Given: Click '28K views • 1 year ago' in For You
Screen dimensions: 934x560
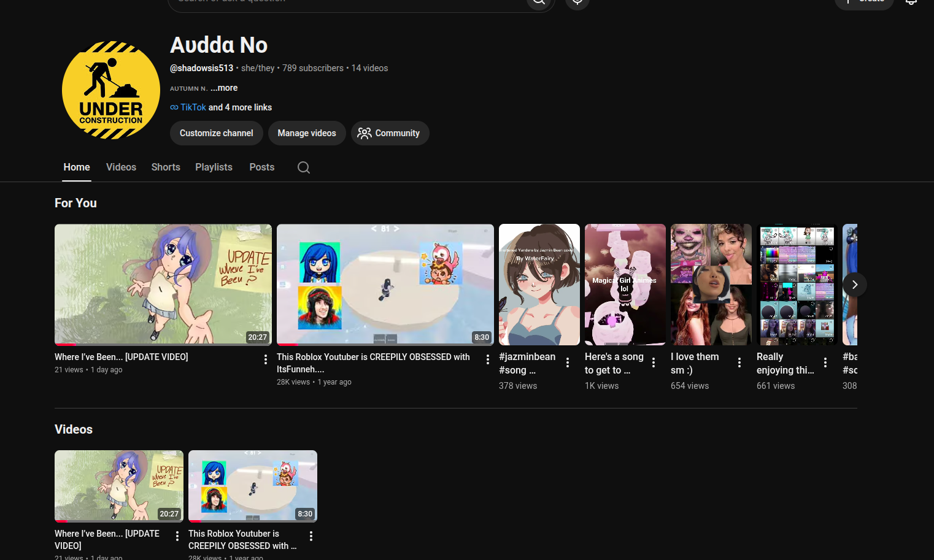Looking at the screenshot, I should [314, 382].
